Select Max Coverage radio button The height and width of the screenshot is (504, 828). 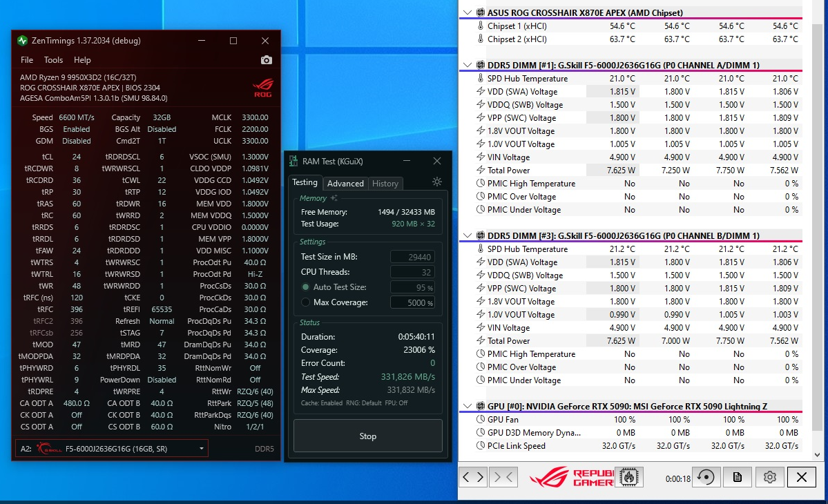coord(305,302)
